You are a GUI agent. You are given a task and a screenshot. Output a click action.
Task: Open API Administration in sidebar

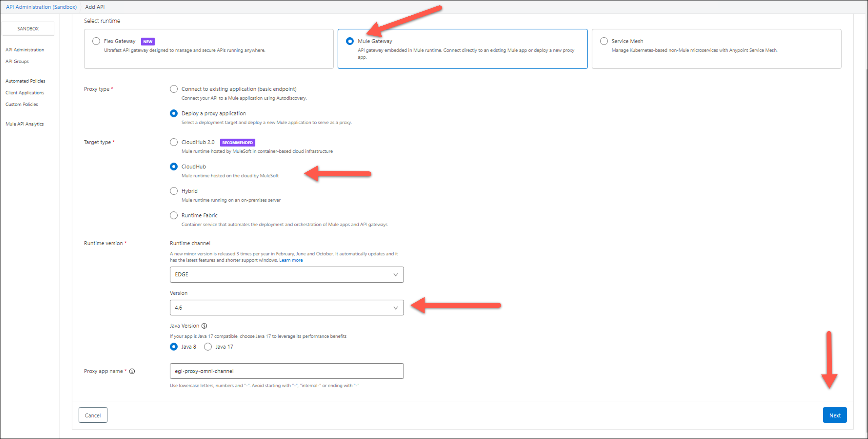(25, 50)
